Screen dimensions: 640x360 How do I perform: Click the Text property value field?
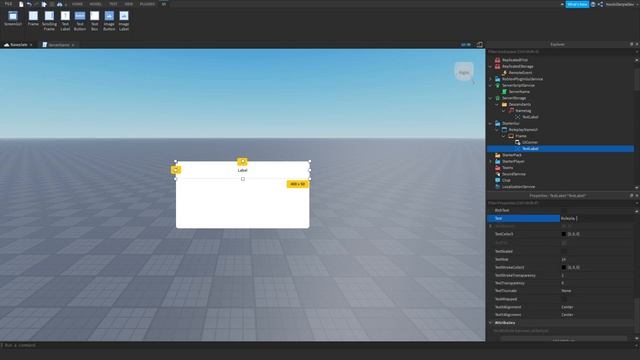click(x=596, y=218)
